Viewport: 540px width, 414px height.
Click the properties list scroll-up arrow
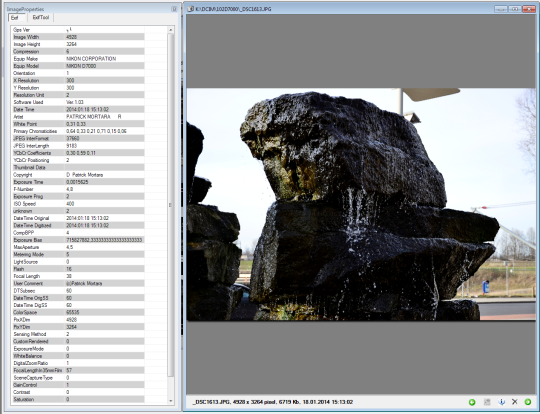(170, 30)
